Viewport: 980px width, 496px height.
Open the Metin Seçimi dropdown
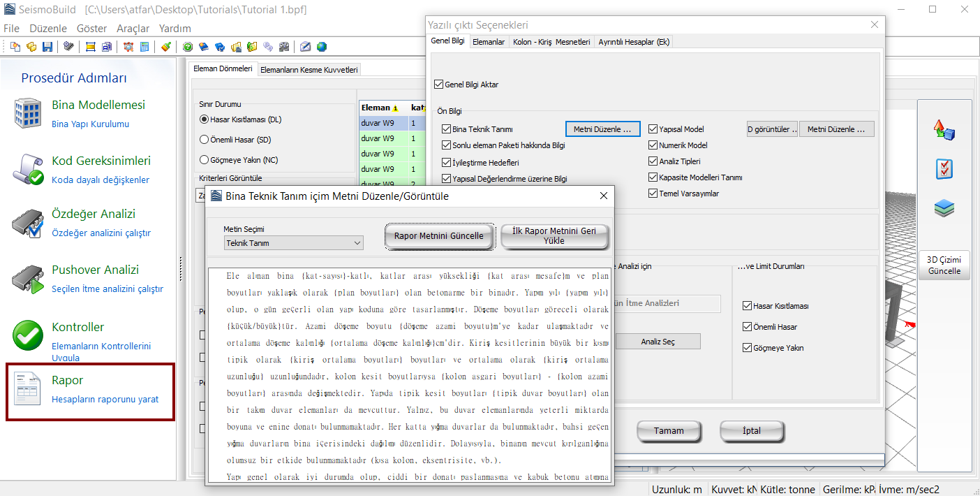pyautogui.click(x=293, y=243)
